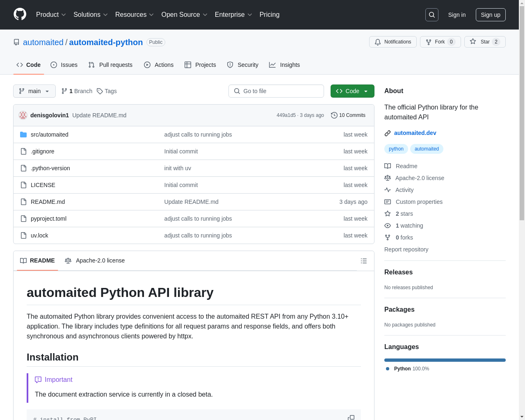Open Releases heading link
Image resolution: width=525 pixels, height=420 pixels.
(x=398, y=272)
